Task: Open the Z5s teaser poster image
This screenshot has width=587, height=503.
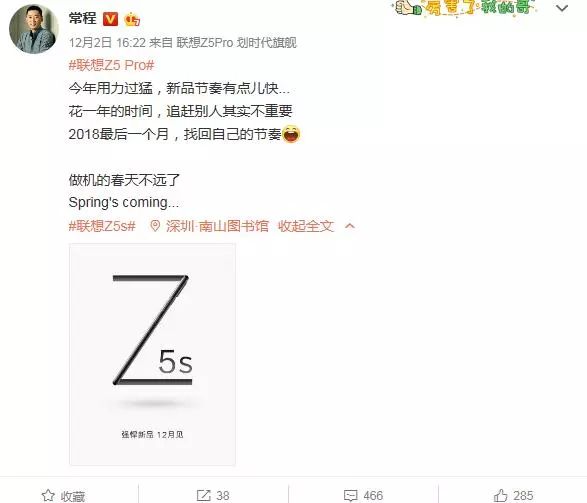Action: 152,354
